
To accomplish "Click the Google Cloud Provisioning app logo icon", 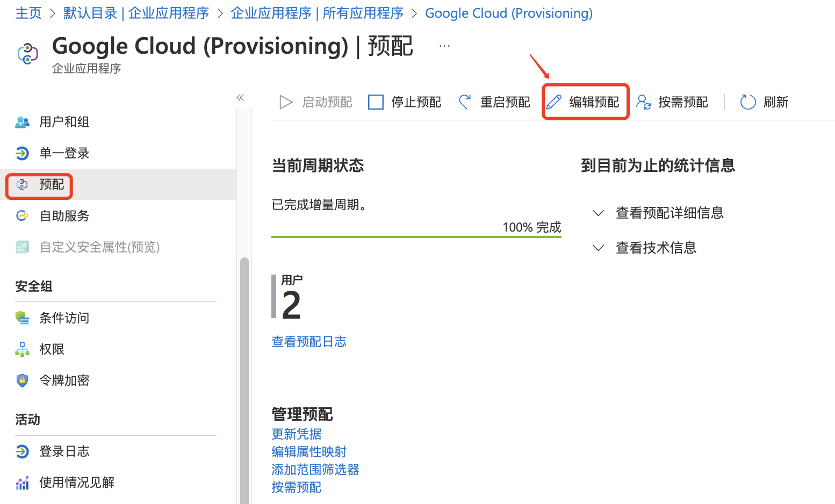I will pos(28,54).
